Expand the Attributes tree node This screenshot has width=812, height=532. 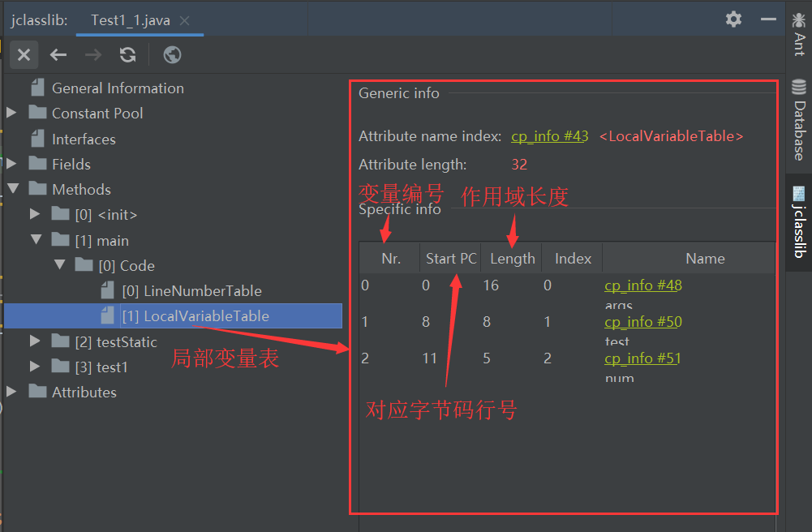tap(12, 392)
